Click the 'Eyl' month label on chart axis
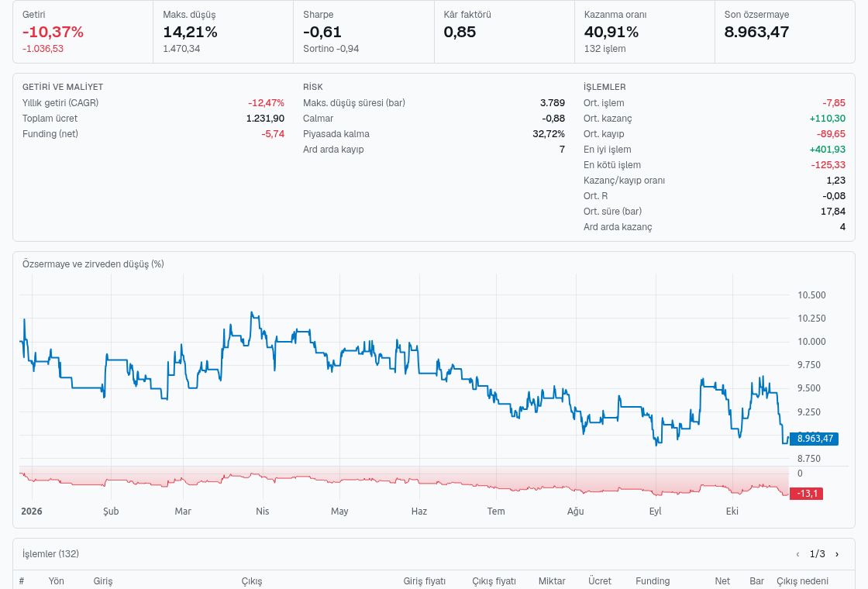868x589 pixels. (x=655, y=511)
